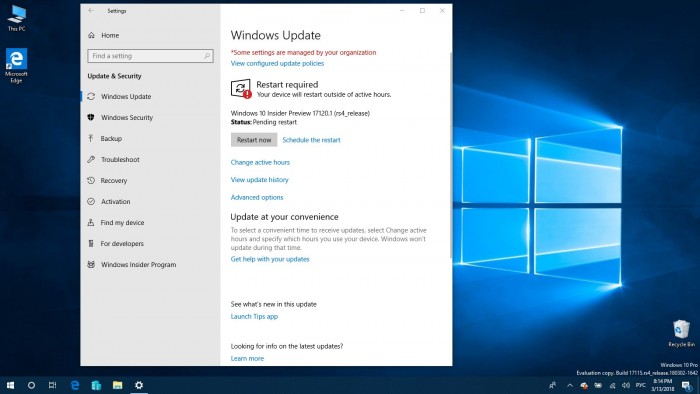Open Task View on the taskbar

52,385
